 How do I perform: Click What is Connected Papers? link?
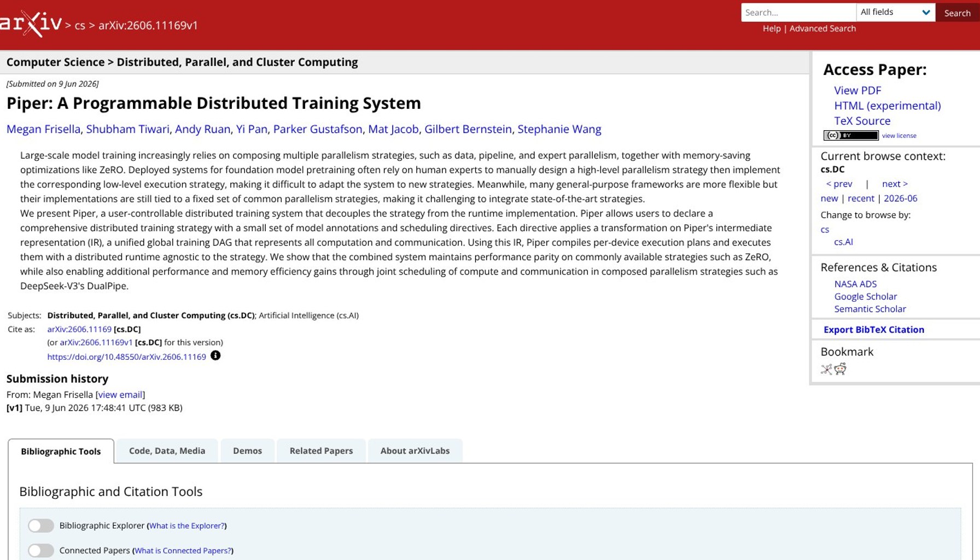[183, 551]
